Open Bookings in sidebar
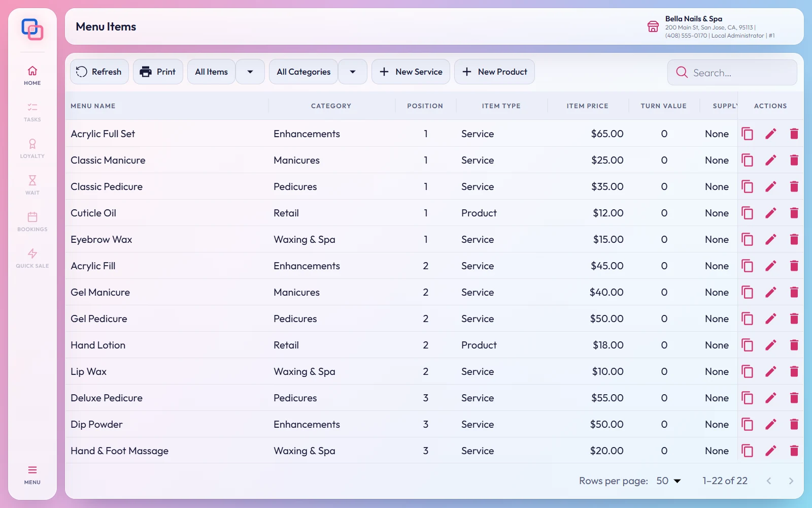Image resolution: width=812 pixels, height=508 pixels. click(x=32, y=221)
